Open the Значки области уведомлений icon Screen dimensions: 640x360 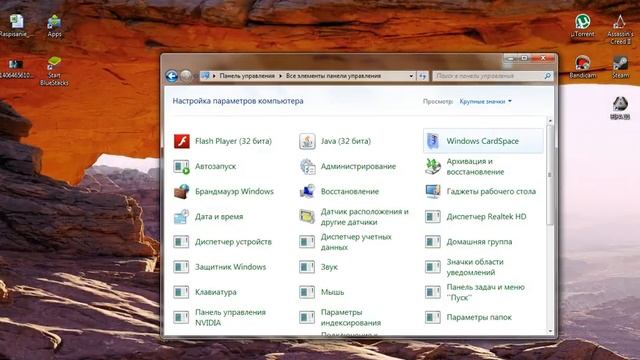(433, 267)
